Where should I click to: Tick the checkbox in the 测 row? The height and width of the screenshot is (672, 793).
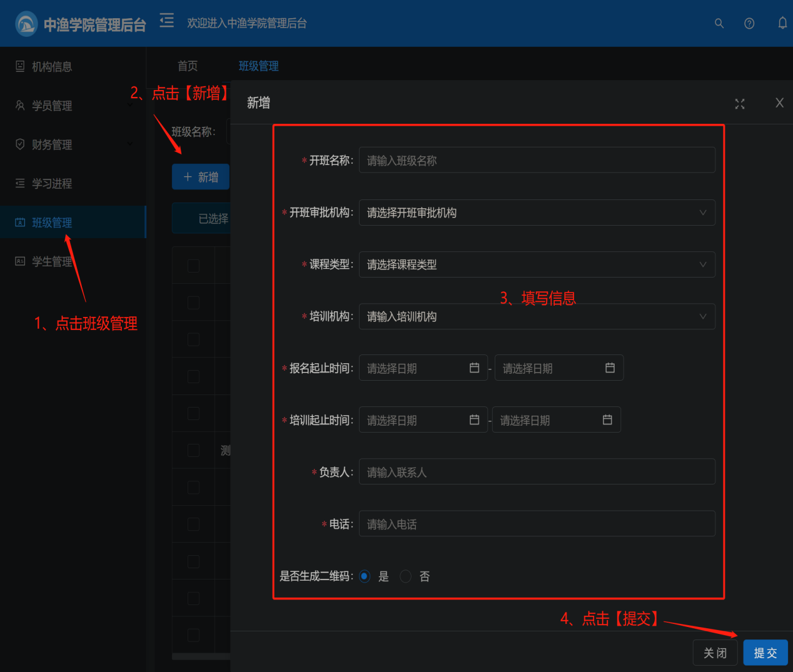point(194,450)
